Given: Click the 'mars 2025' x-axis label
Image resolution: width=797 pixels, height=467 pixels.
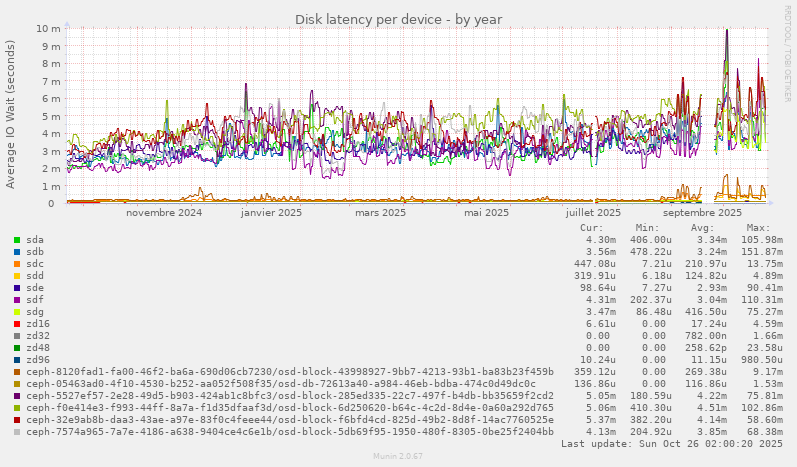Looking at the screenshot, I should 380,213.
